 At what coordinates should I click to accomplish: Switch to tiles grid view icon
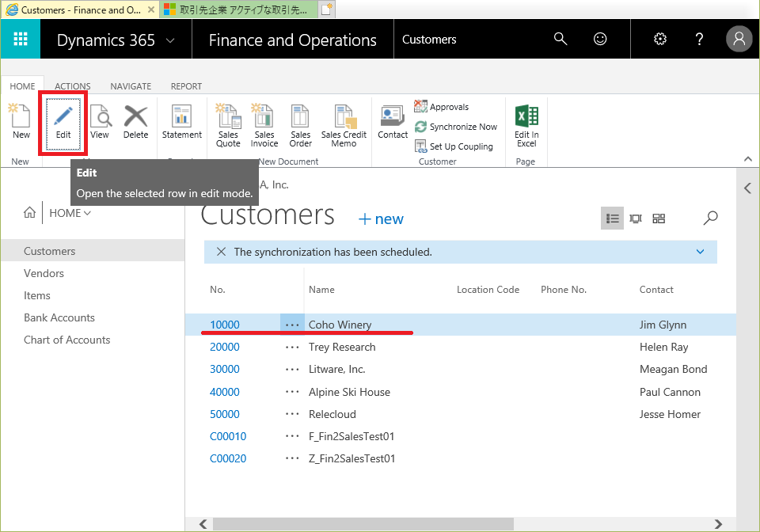pos(659,218)
